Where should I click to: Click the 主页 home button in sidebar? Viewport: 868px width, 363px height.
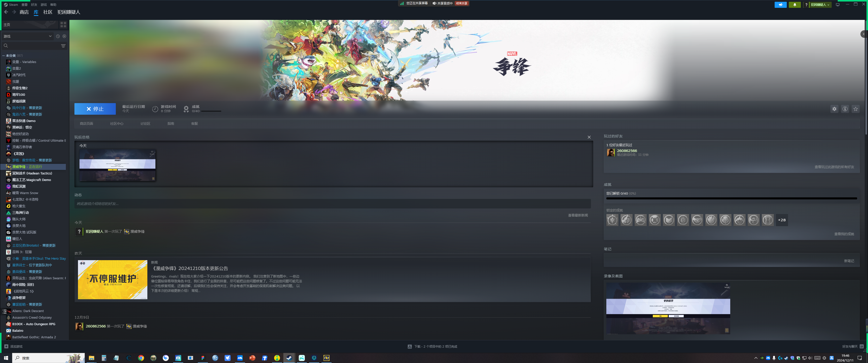click(30, 25)
